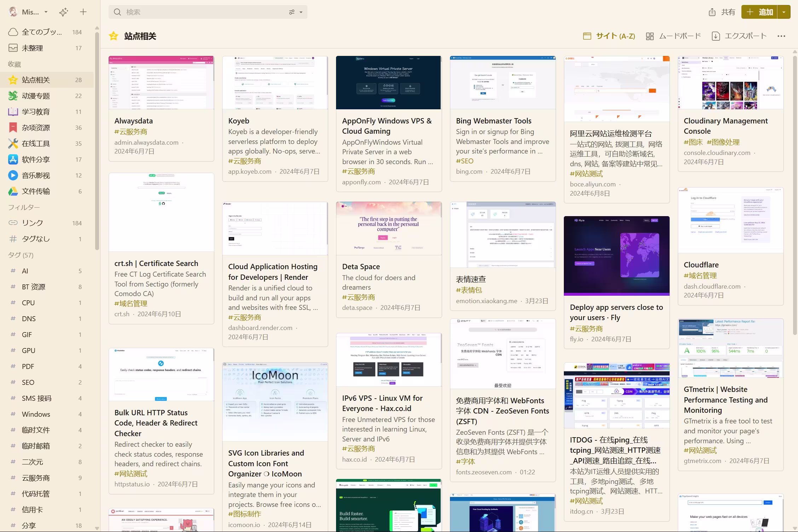Open the サイト (A-Z) sort menu
The image size is (798, 532).
coord(609,36)
